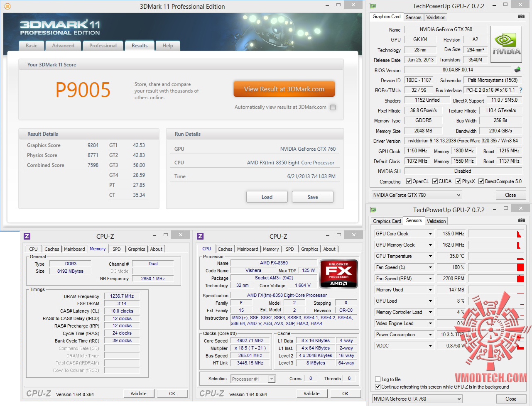Open Graphics tab in the CPU-Z CPU window
532x406 pixels.
[310, 249]
